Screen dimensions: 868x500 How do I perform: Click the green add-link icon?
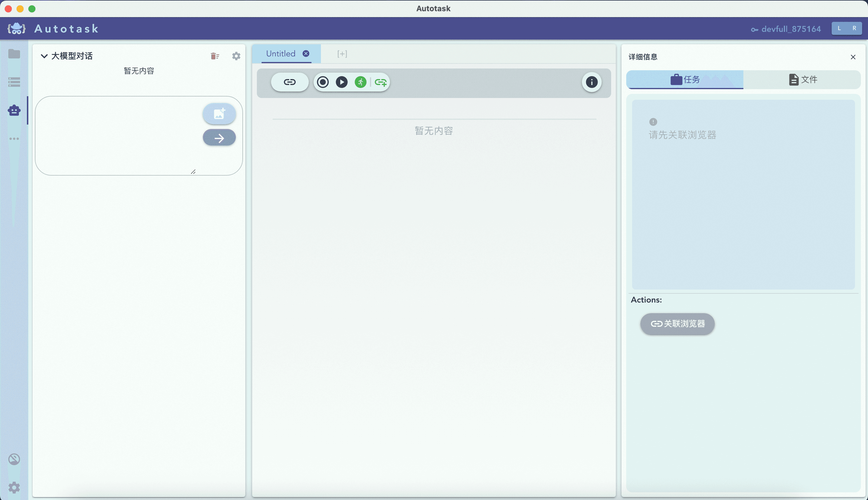381,82
